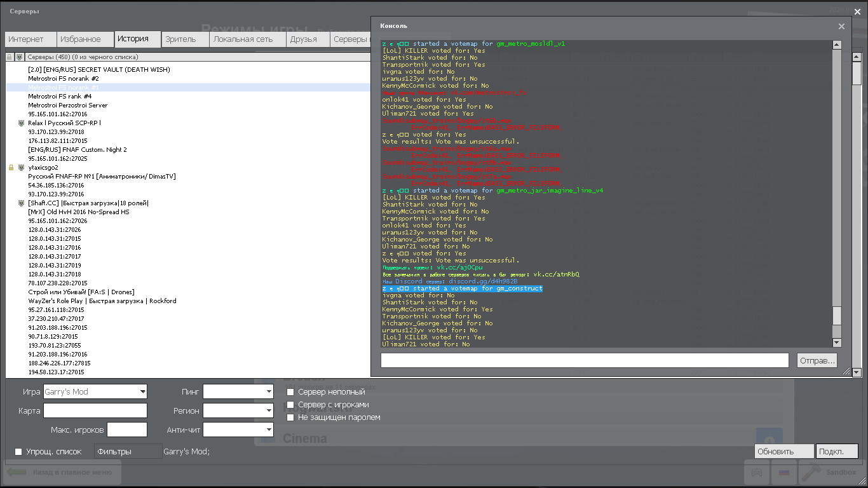This screenshot has height=488, width=868.
Task: Open the Игра dropdown showing Garry's Mod
Action: point(95,391)
